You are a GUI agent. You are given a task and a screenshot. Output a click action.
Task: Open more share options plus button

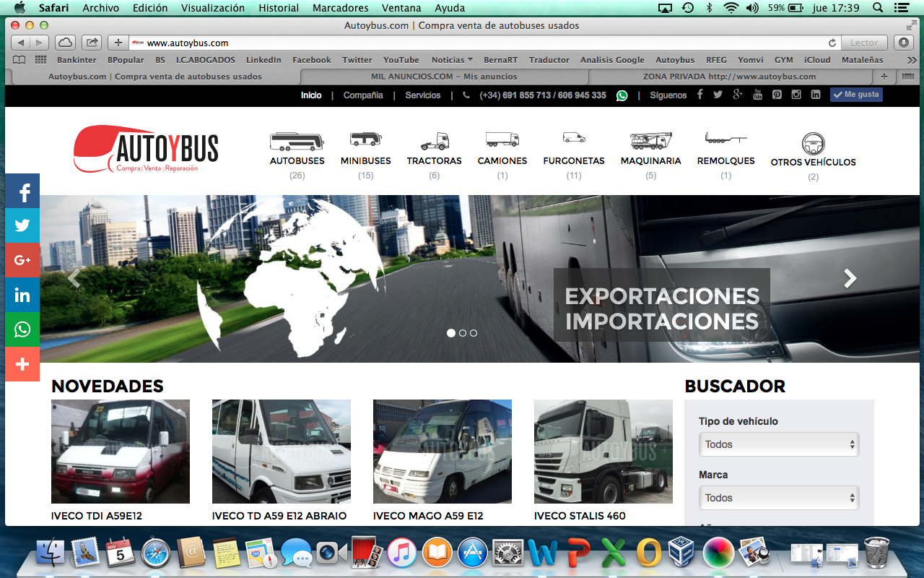click(22, 364)
